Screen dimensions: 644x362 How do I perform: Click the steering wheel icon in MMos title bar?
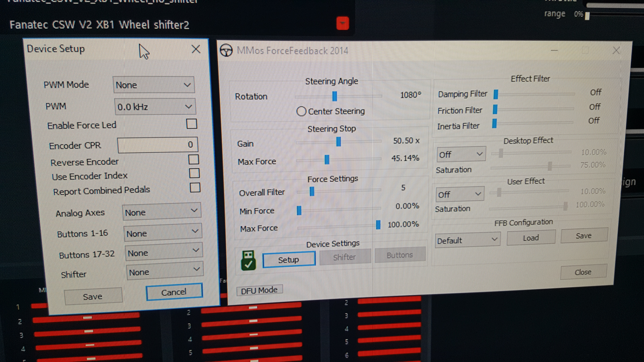(226, 50)
